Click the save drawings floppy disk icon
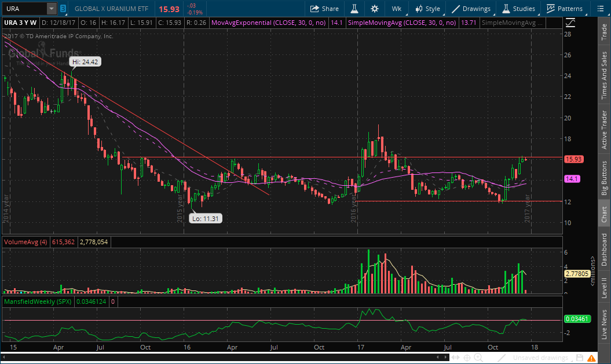611x364 pixels. [x=580, y=358]
